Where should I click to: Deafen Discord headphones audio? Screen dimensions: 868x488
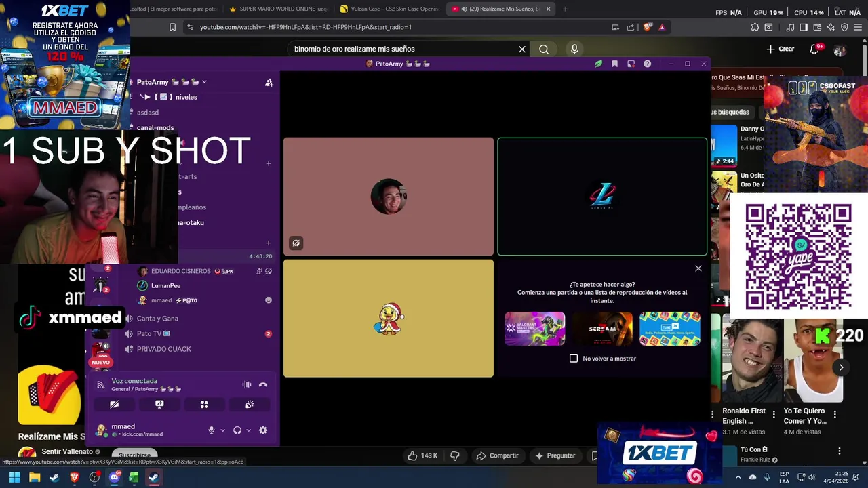coord(237,430)
